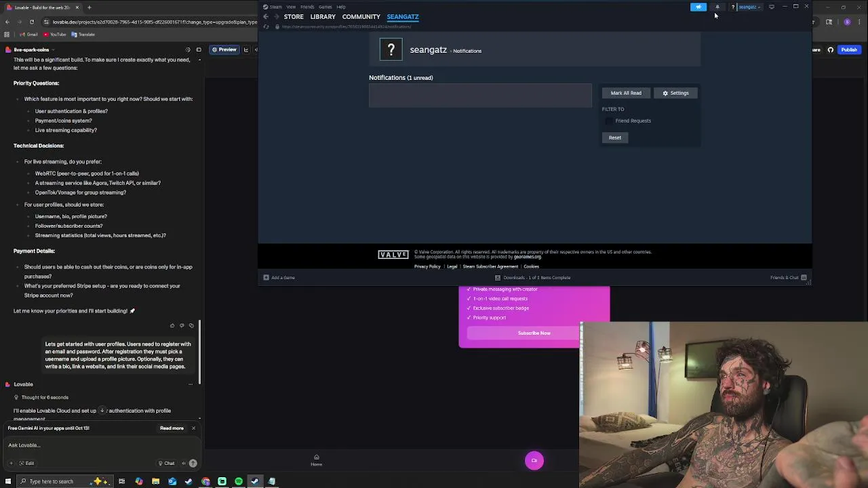The width and height of the screenshot is (868, 488).
Task: Go forward in Steam navigation
Action: coord(276,16)
